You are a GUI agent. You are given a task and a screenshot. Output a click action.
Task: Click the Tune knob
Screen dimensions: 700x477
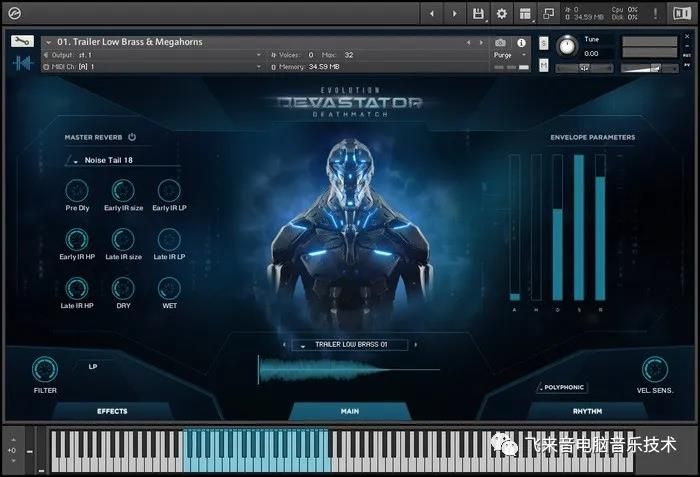[567, 46]
